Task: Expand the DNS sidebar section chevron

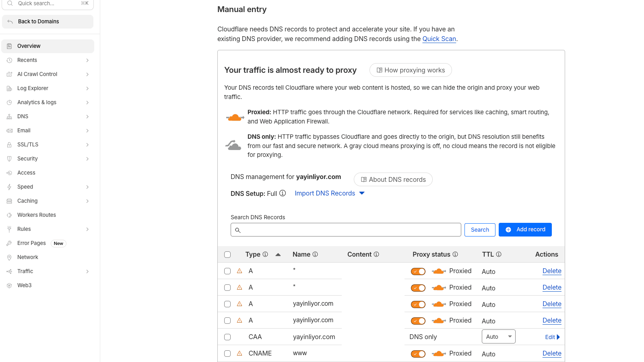Action: (87, 117)
